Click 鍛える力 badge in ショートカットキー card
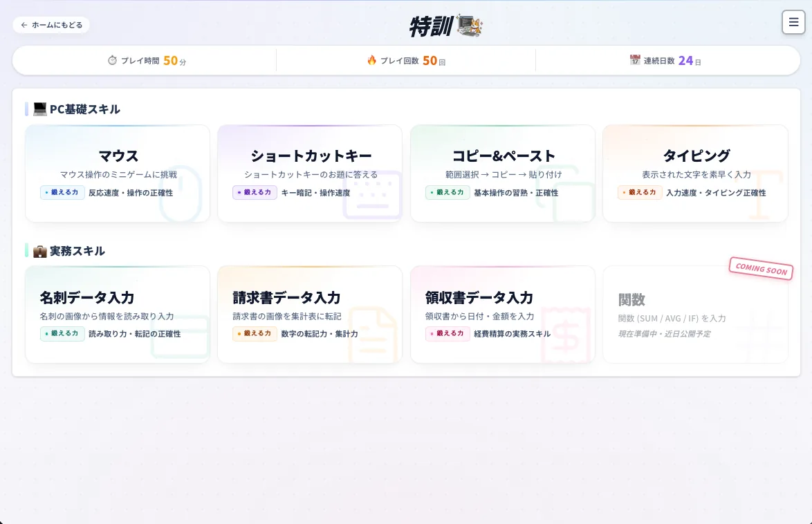The width and height of the screenshot is (812, 524). point(255,193)
